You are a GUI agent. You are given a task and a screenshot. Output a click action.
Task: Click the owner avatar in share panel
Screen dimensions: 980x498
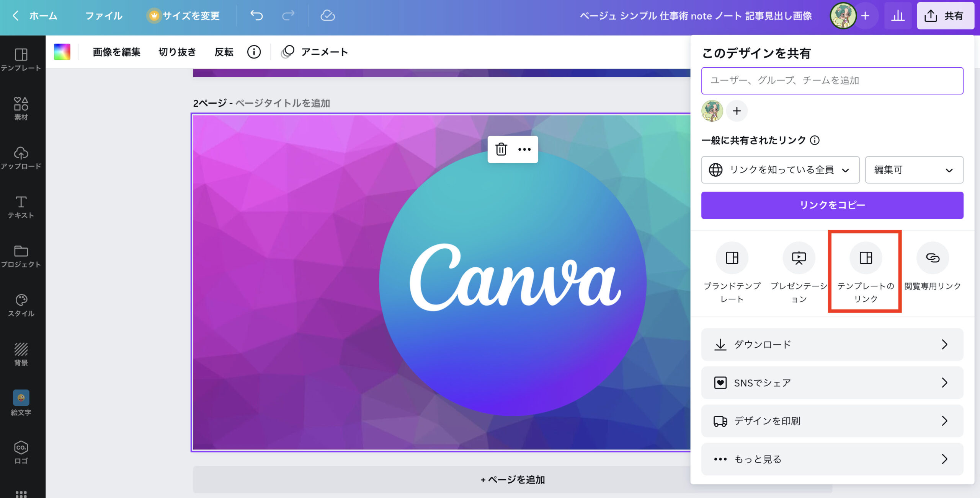tap(712, 111)
